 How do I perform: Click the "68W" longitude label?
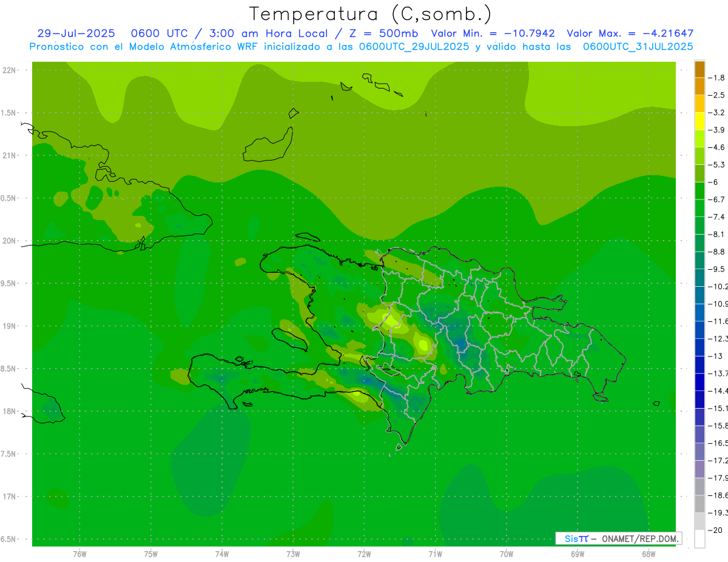(649, 554)
